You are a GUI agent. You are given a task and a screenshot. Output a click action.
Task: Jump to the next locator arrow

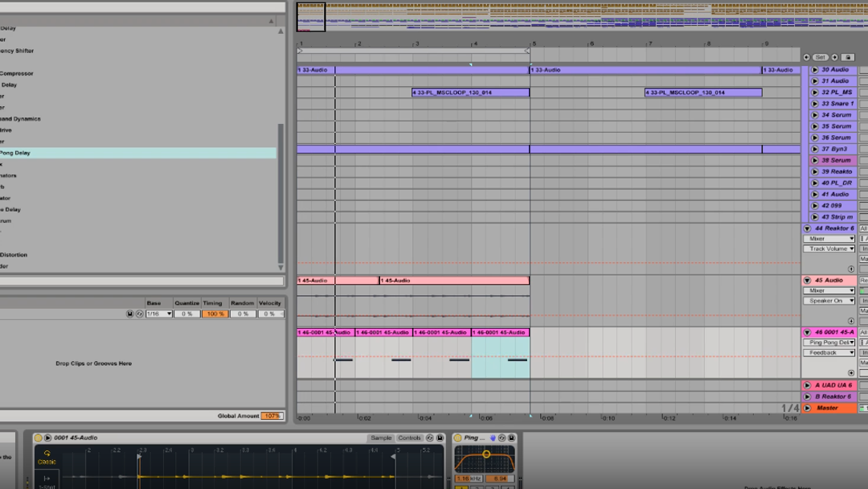coord(834,57)
